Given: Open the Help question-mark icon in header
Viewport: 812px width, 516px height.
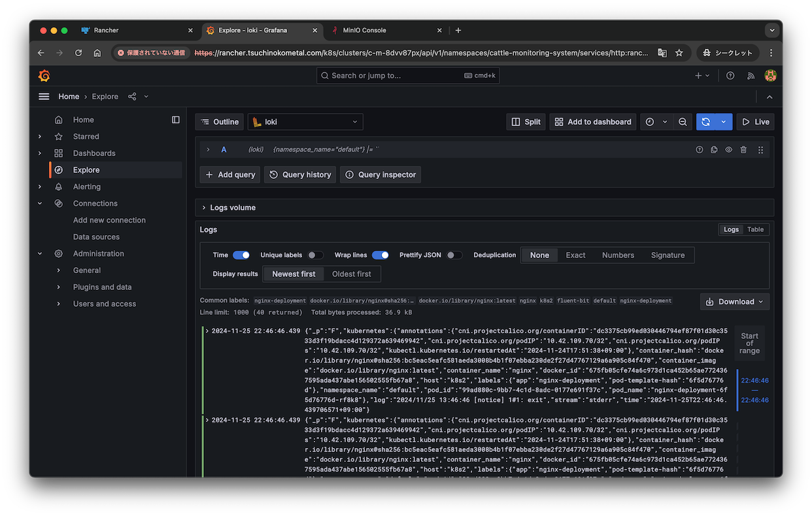Looking at the screenshot, I should click(x=730, y=76).
